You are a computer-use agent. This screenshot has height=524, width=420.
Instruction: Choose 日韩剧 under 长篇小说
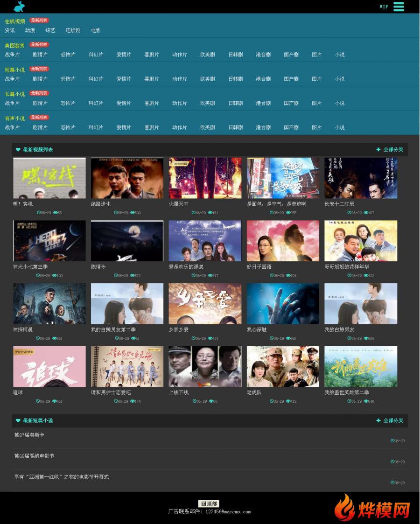[x=236, y=103]
